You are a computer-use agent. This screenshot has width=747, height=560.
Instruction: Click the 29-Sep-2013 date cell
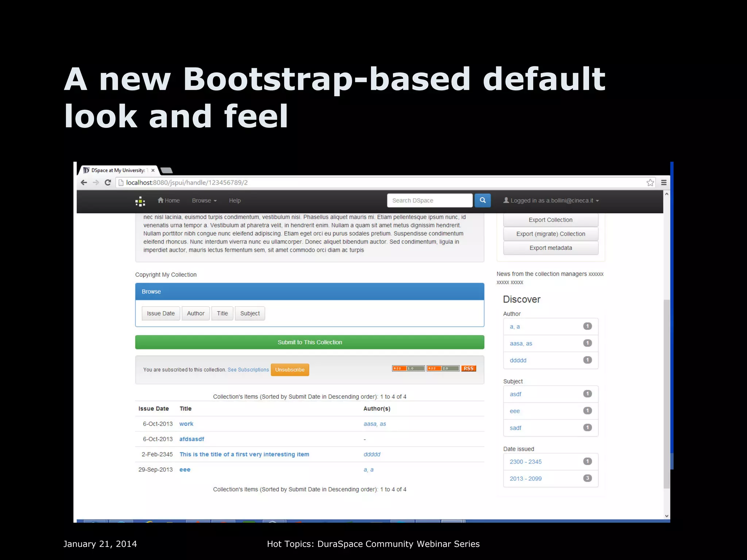click(155, 470)
